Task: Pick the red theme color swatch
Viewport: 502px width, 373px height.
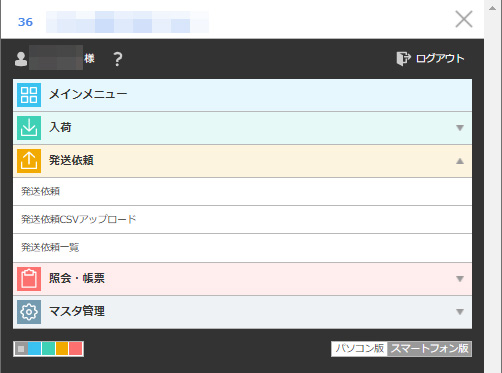Action: tap(76, 349)
